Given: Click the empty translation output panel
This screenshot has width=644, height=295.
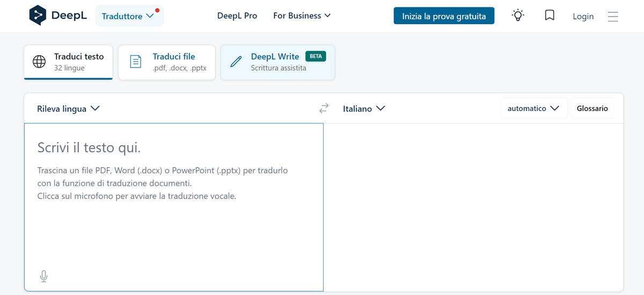Looking at the screenshot, I should click(x=474, y=207).
